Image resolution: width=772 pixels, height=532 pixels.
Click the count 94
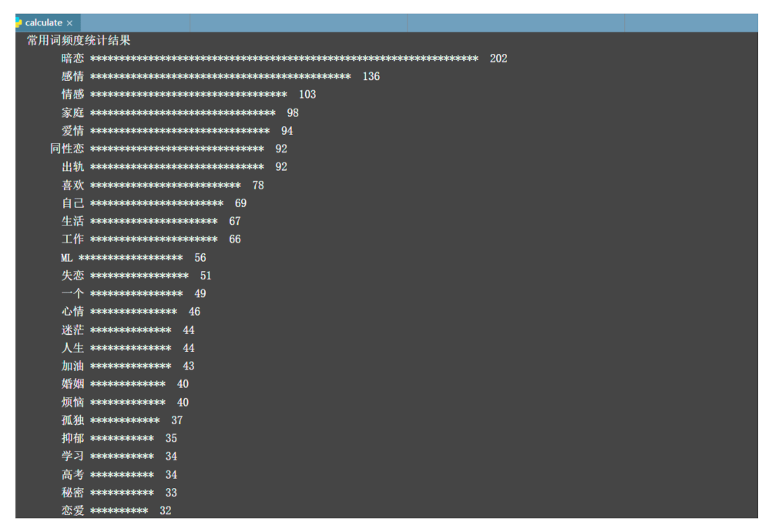[x=287, y=131]
